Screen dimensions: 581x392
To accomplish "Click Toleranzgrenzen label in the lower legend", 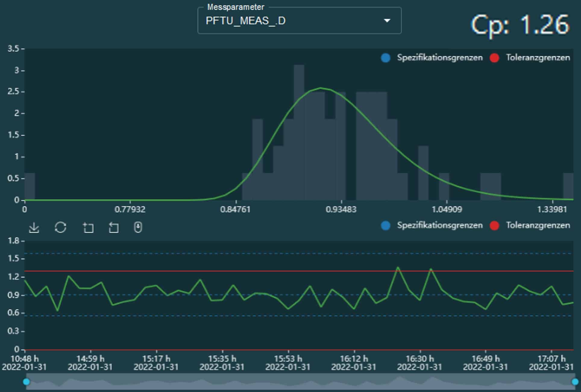I will [538, 226].
